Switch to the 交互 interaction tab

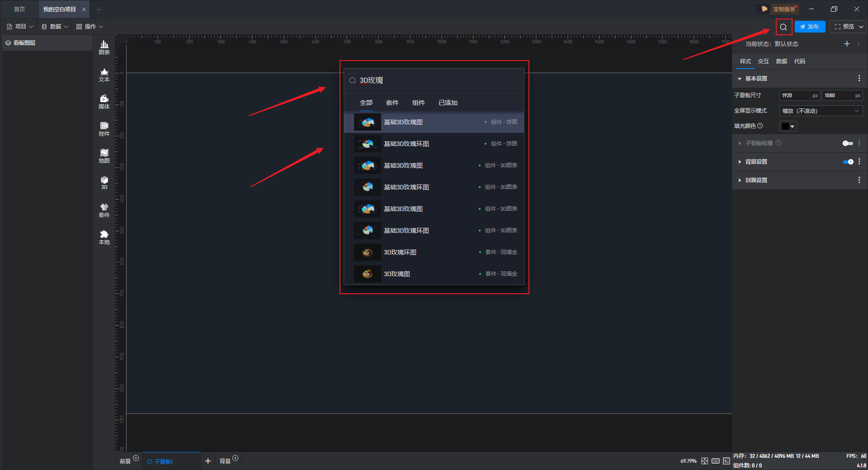click(x=763, y=61)
